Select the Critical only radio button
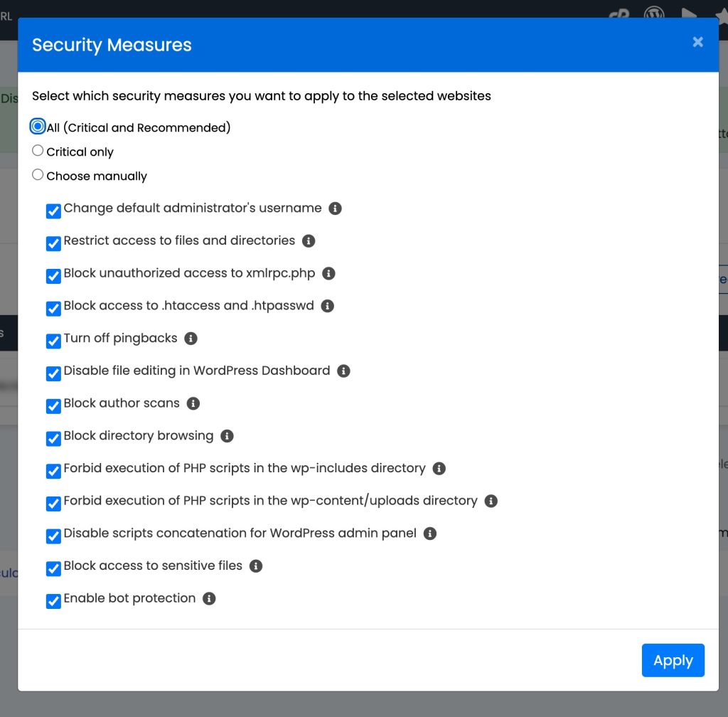The height and width of the screenshot is (717, 728). 38,151
